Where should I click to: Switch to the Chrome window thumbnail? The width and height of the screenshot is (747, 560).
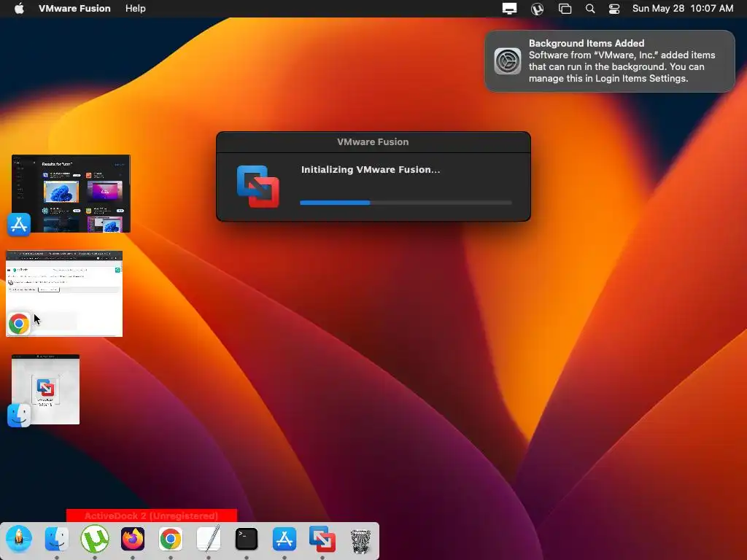tap(64, 293)
